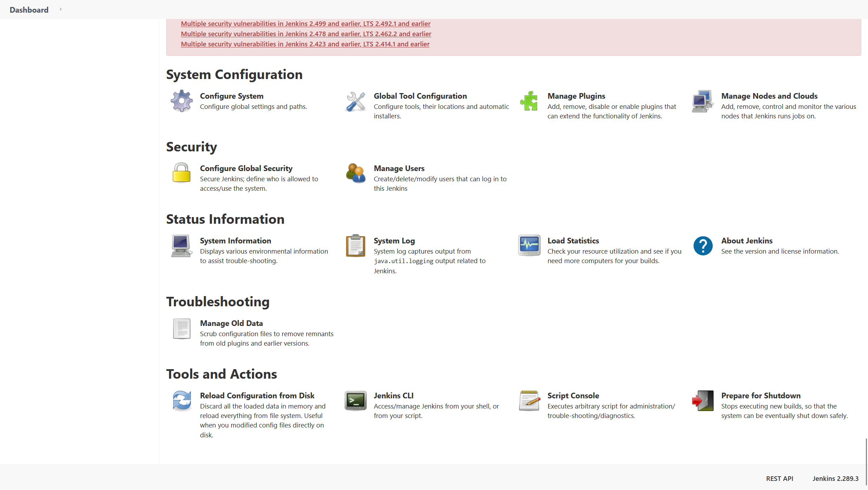
Task: Click the Prepare for Shutdown exit icon
Action: [x=703, y=400]
